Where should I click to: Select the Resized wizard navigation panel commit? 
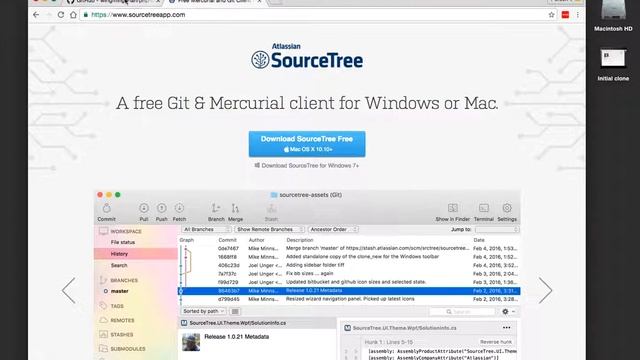[x=349, y=299]
